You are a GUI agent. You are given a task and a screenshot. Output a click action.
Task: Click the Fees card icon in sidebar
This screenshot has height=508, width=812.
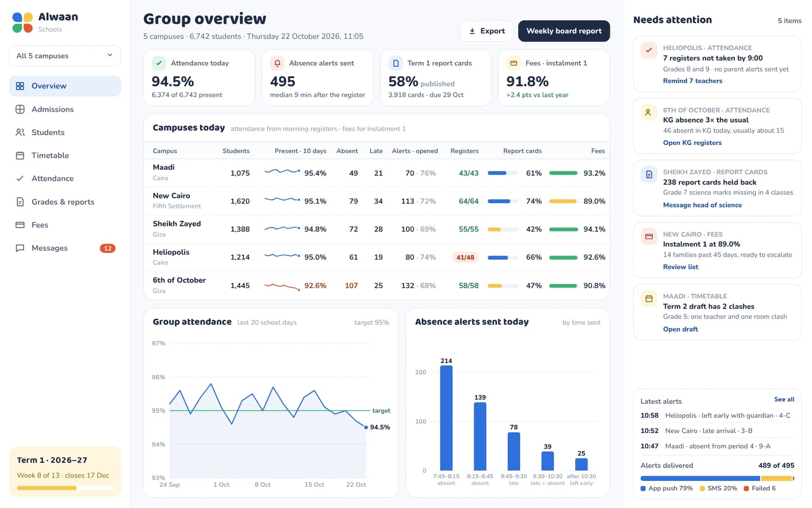[x=20, y=225]
